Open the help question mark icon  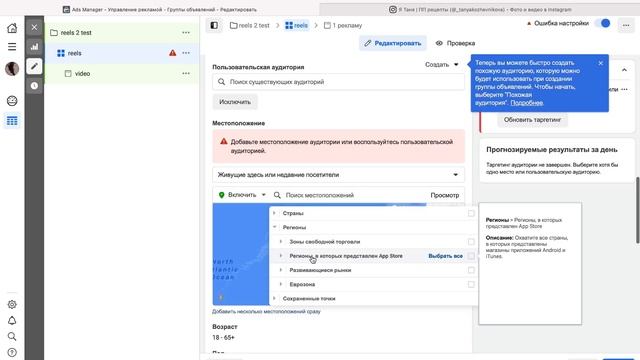click(x=12, y=352)
